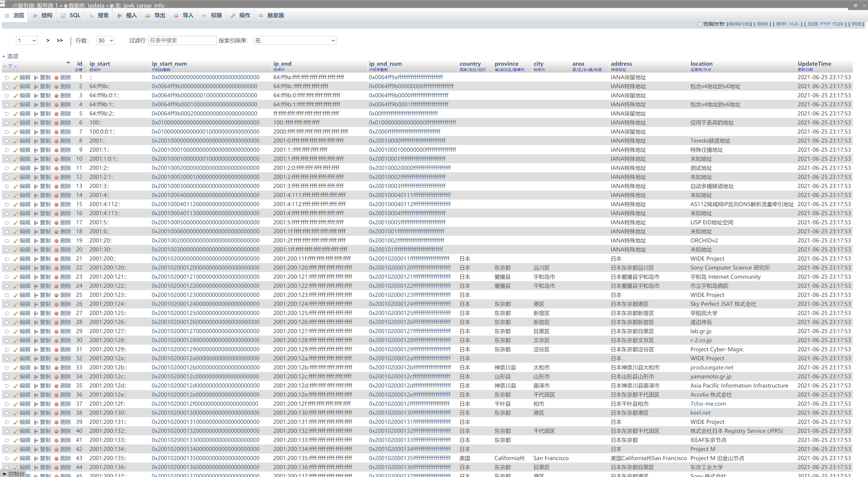
Task: Click pencil edit icon for row 22
Action: pyautogui.click(x=15, y=268)
